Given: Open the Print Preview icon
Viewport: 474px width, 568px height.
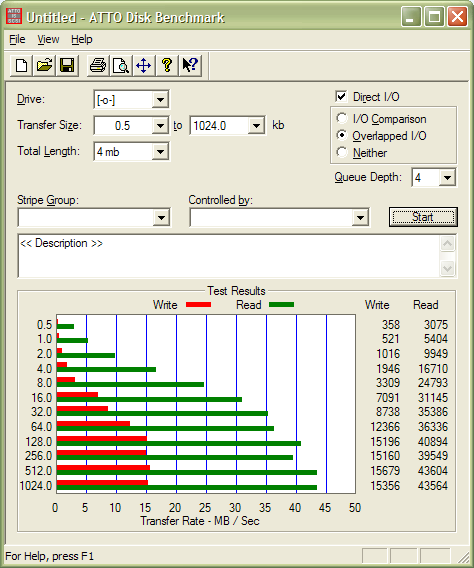Looking at the screenshot, I should pos(121,66).
